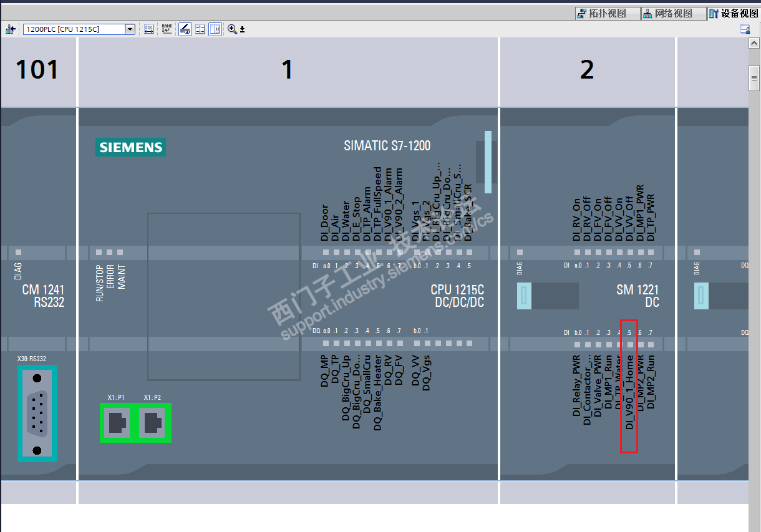The height and width of the screenshot is (532, 761).
Task: Click the DI_FV_On tag label
Action: (x=598, y=221)
